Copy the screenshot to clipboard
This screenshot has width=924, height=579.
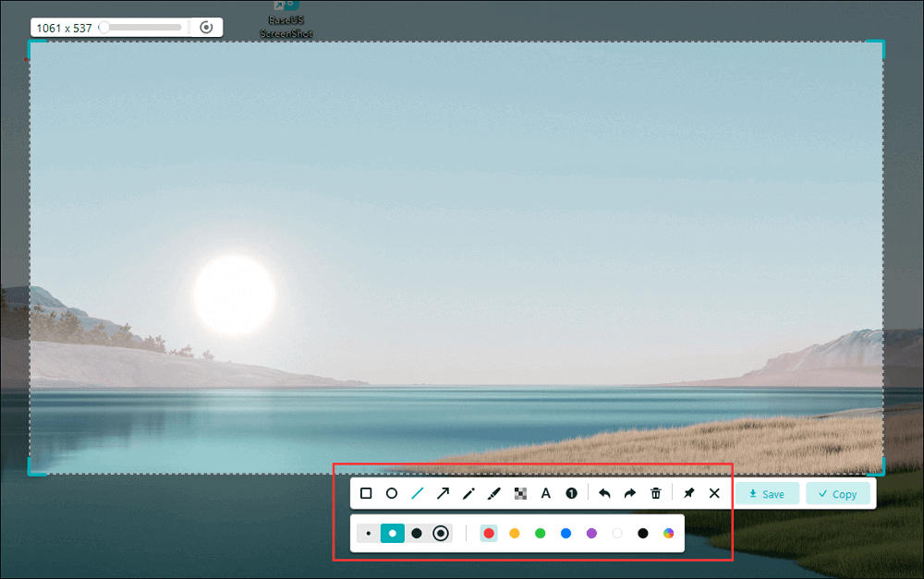[838, 493]
